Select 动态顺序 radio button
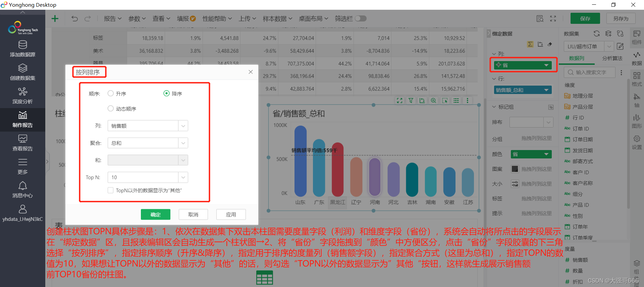 point(111,108)
